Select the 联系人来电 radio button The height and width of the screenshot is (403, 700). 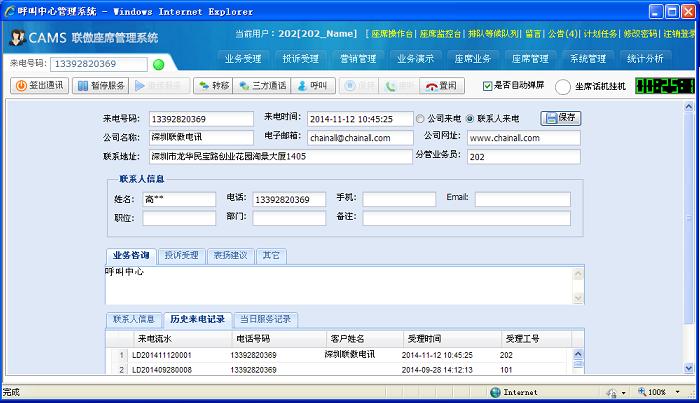coord(470,118)
